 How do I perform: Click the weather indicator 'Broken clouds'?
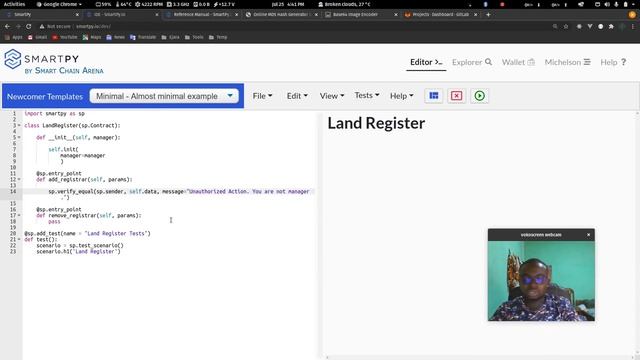344,4
